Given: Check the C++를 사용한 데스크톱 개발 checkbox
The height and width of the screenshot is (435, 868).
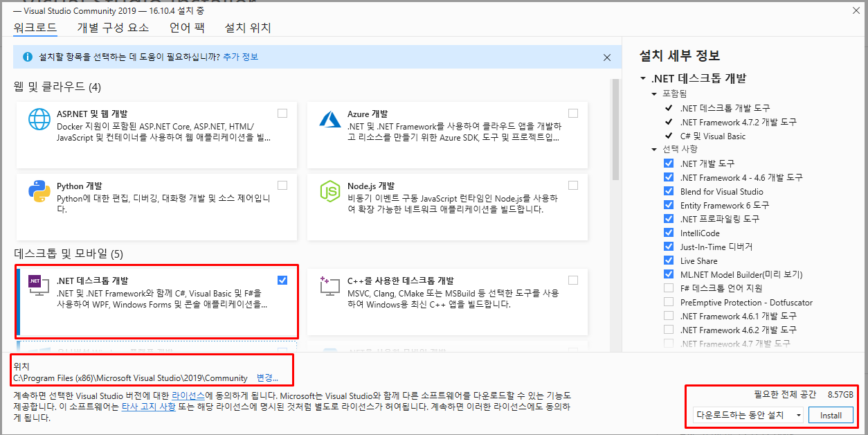Looking at the screenshot, I should pos(573,280).
